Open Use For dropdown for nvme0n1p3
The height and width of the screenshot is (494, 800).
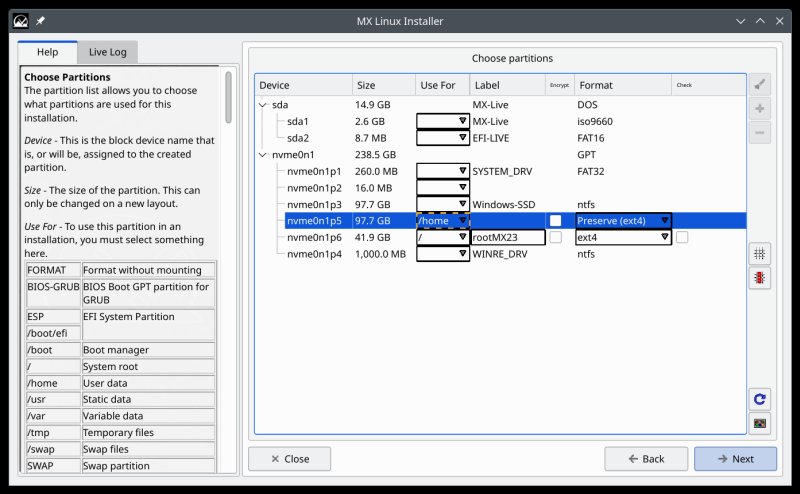coord(443,204)
